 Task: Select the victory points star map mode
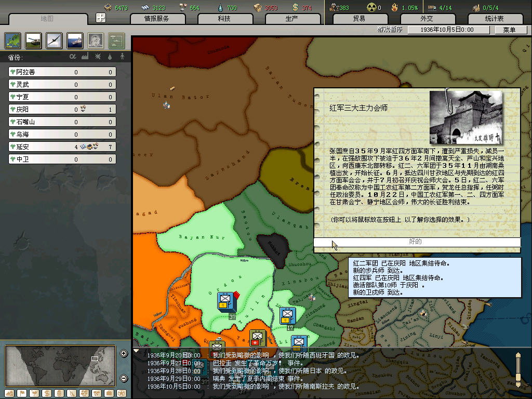point(122,393)
